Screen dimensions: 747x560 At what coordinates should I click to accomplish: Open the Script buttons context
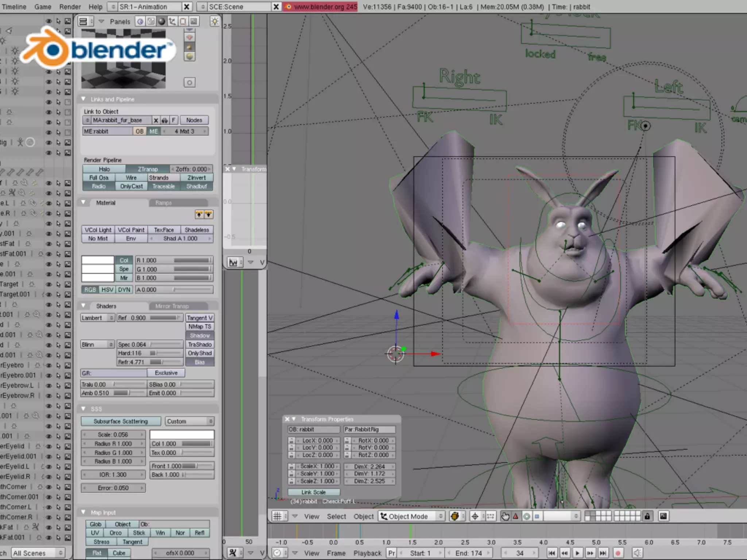tap(151, 22)
